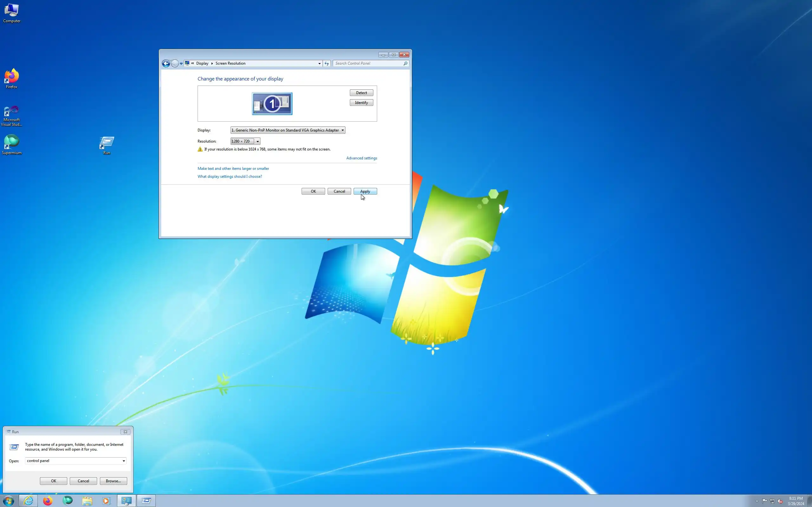Click Display in the breadcrumb path

[x=202, y=63]
